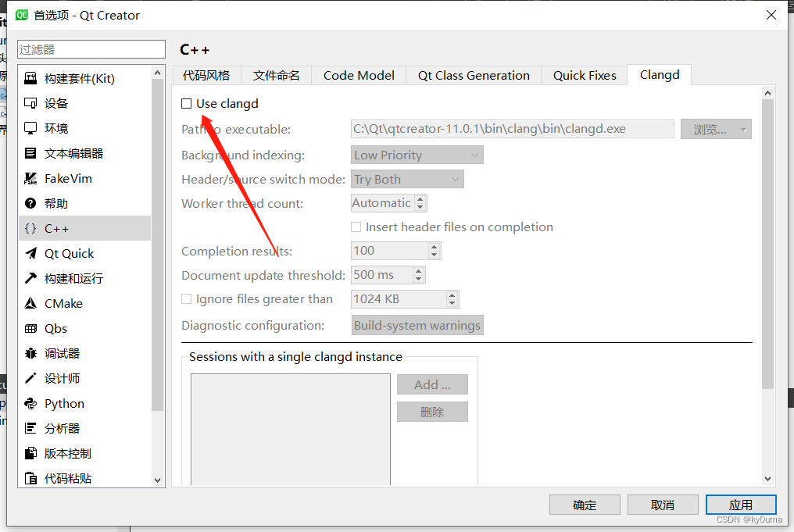Screen dimensions: 794x532
Task: Click the settings panel scroll-down arrow
Action: (x=767, y=478)
